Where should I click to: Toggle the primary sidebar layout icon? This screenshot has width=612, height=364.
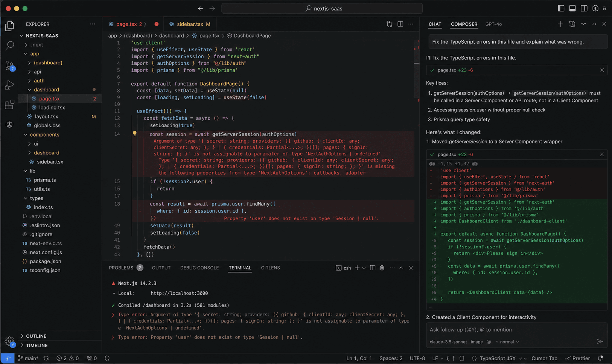click(x=561, y=8)
